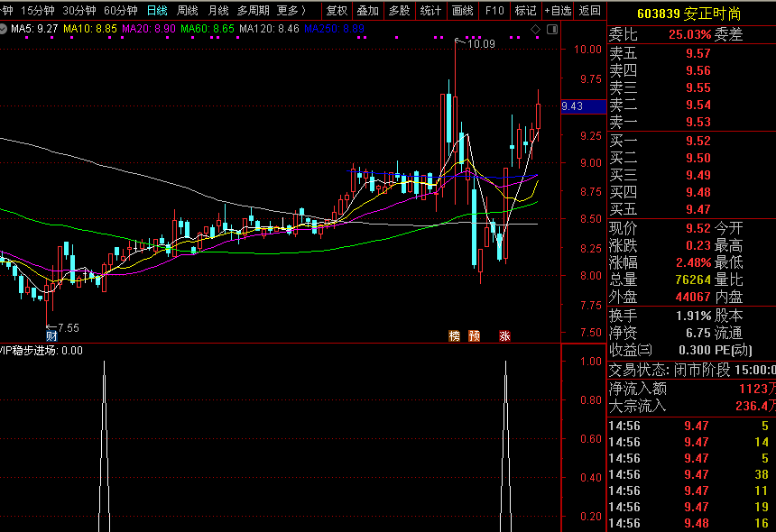
Task: Open the 统计 statistics button
Action: [430, 11]
